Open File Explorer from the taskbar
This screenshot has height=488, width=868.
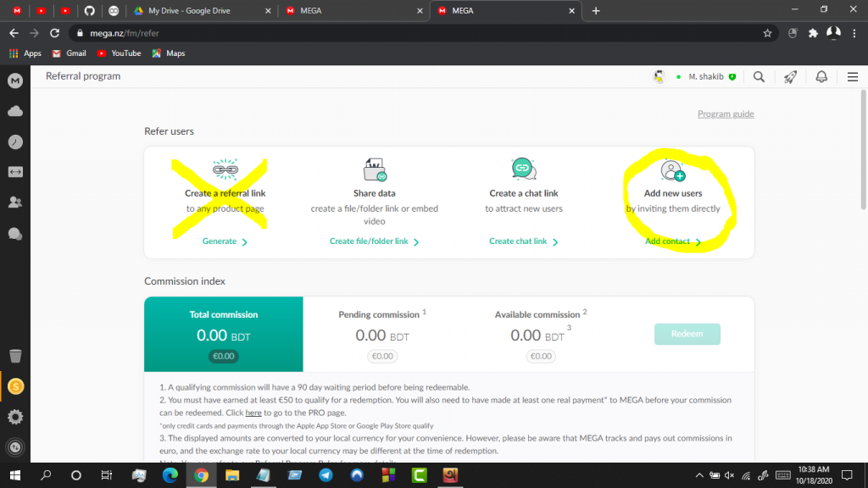pos(232,475)
